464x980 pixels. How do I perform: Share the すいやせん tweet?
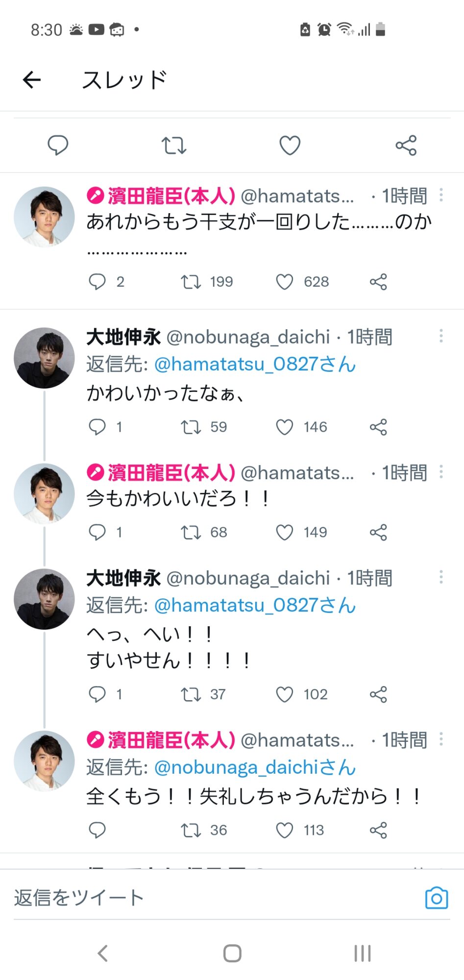point(378,694)
